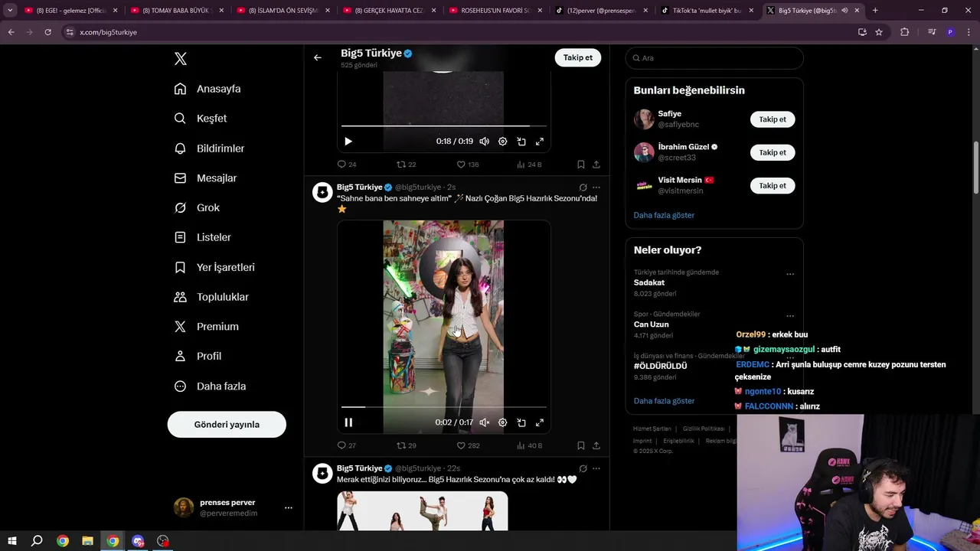980x551 pixels.
Task: Seek on the upper video's progress bar
Action: point(444,126)
